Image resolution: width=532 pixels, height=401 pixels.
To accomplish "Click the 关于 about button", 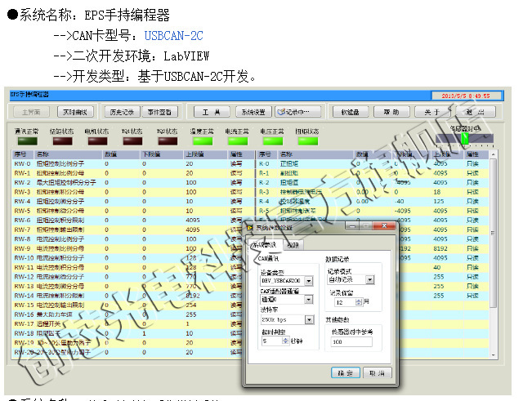I will pos(432,112).
